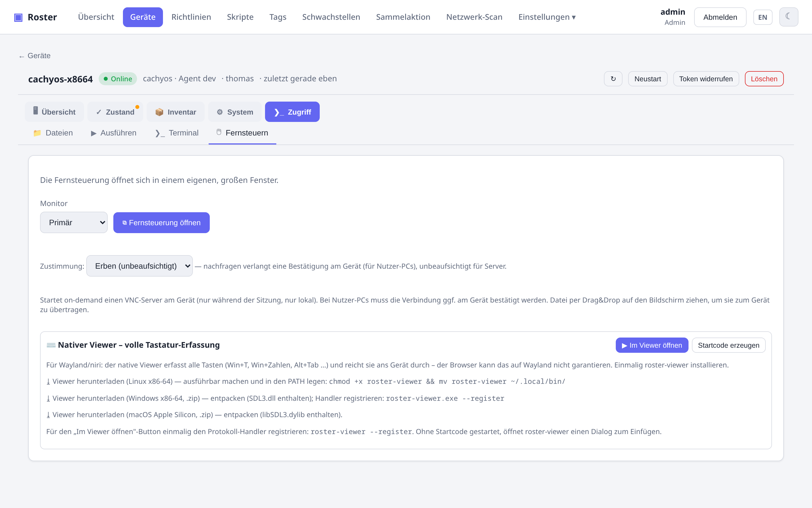Click the red Löschen button
The height and width of the screenshot is (508, 812).
[764, 79]
